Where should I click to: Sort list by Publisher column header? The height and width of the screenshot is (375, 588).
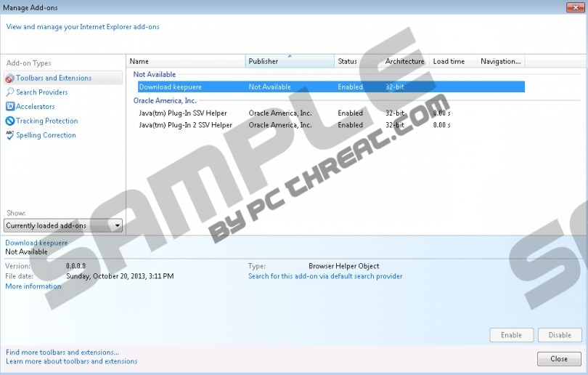(x=290, y=62)
